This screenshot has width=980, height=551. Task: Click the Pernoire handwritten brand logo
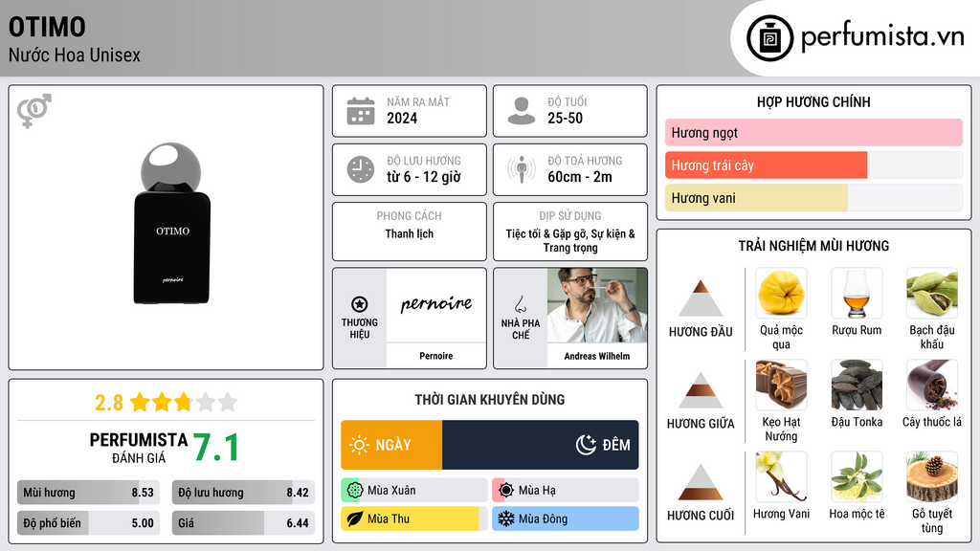click(436, 303)
